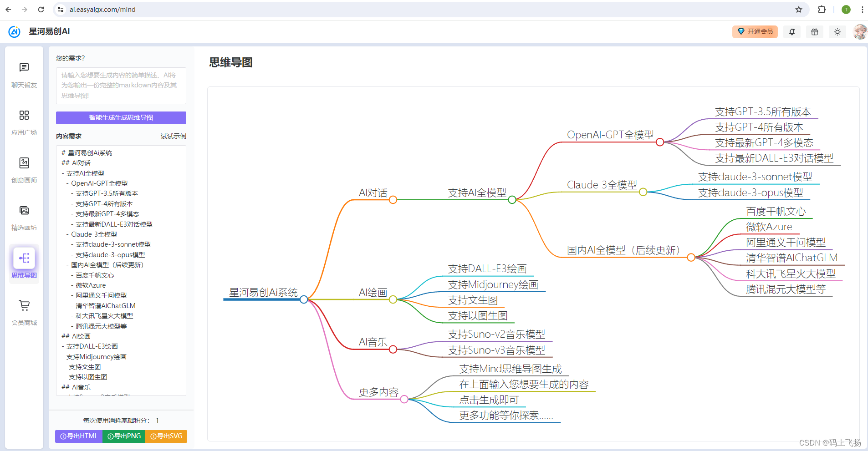868x451 pixels.
Task: Open 创意画师 drawing icon in sidebar
Action: click(x=24, y=163)
